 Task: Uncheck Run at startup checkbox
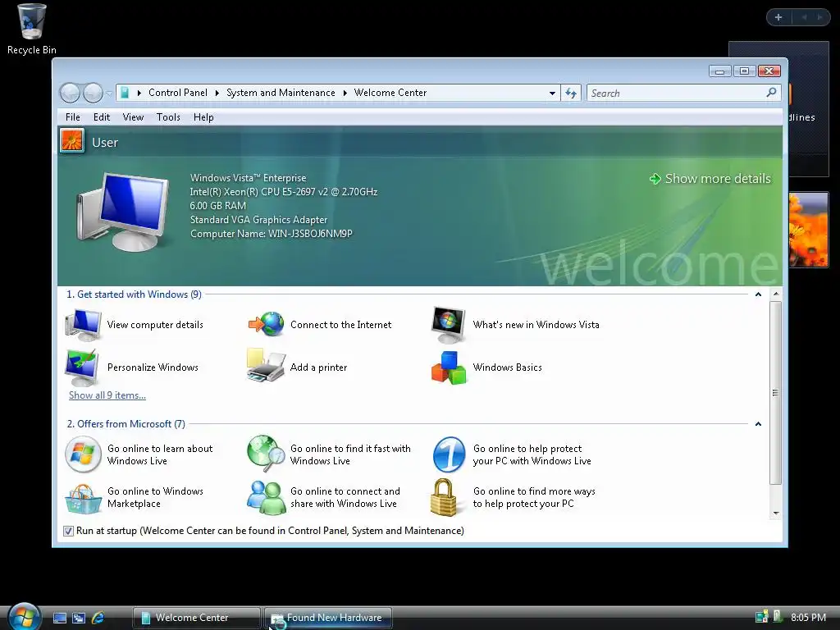click(68, 531)
